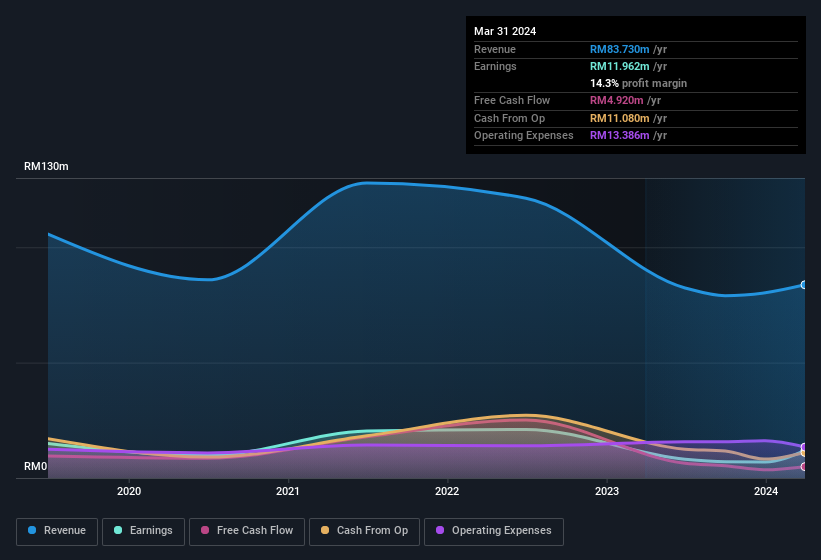Click the RM4.920m free cash flow value
Image resolution: width=821 pixels, height=560 pixels.
(616, 100)
